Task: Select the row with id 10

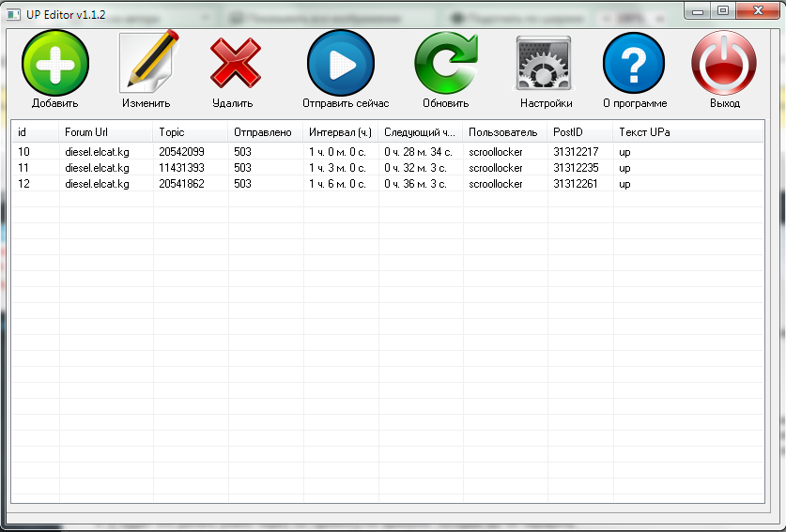Action: [388, 152]
